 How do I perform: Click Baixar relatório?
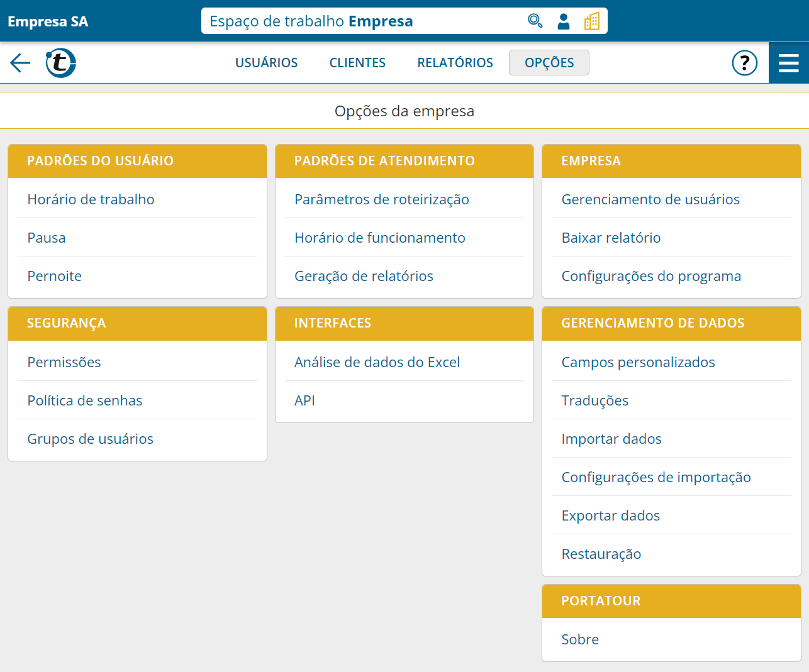(x=671, y=238)
